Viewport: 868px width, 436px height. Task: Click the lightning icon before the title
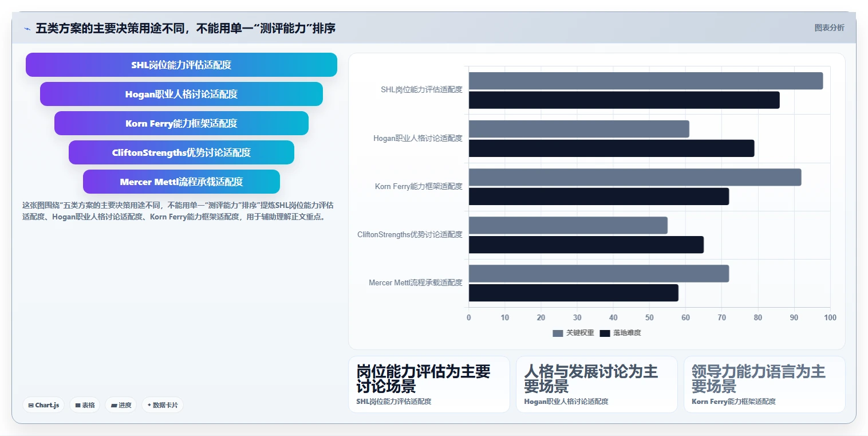click(x=27, y=28)
